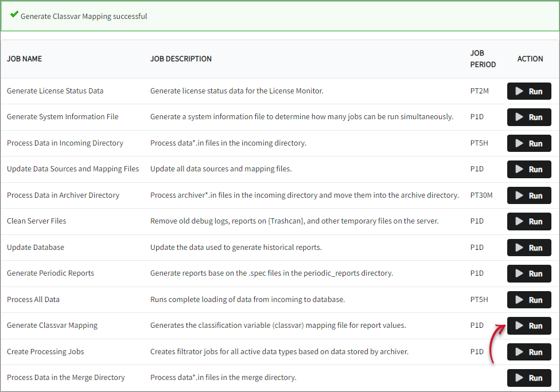The image size is (560, 392).
Task: Run Process Data in the Merge Directory
Action: tap(528, 378)
